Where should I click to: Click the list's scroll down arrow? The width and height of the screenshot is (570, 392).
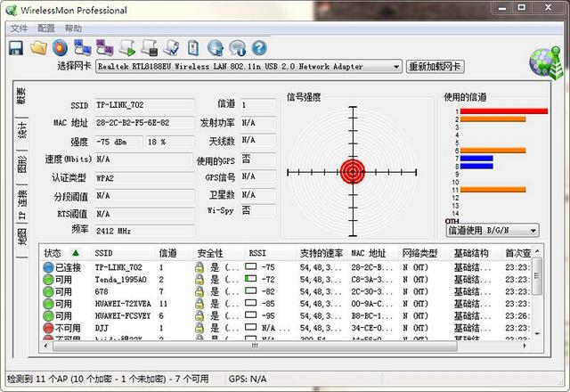[537, 333]
